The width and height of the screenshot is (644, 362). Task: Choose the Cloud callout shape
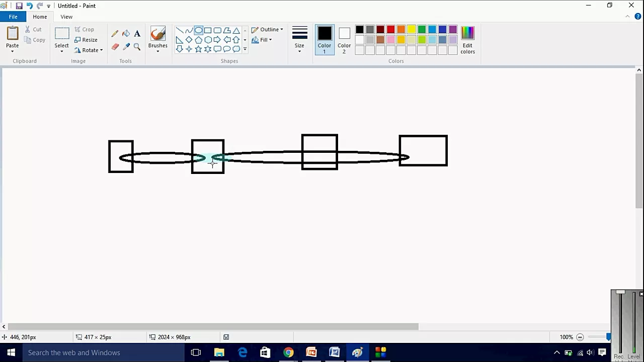pyautogui.click(x=236, y=49)
